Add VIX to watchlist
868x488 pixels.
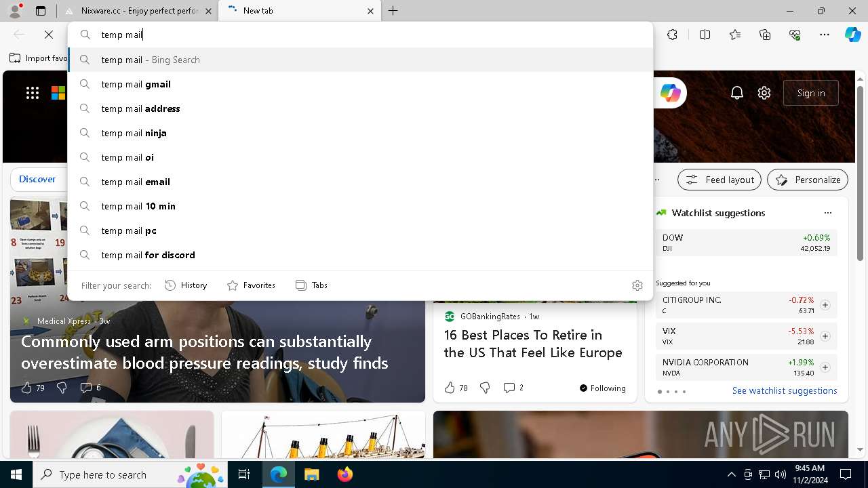tap(825, 336)
